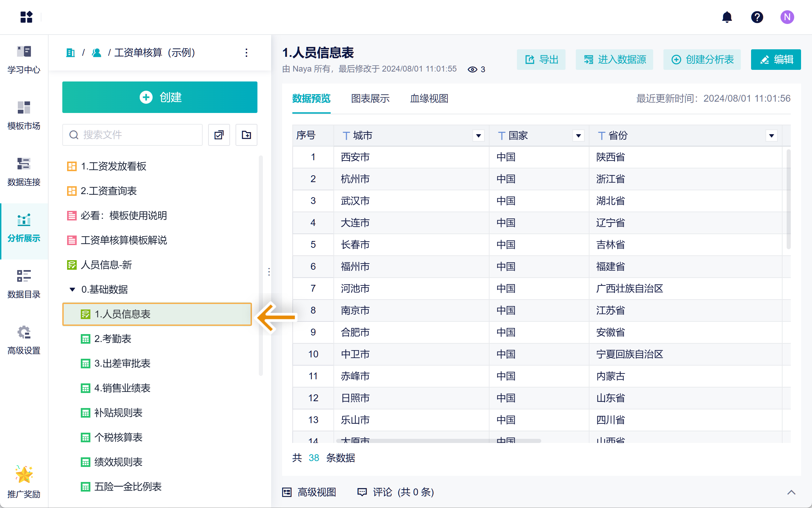The image size is (812, 508).
Task: Click the 创建分析表 button
Action: click(702, 60)
